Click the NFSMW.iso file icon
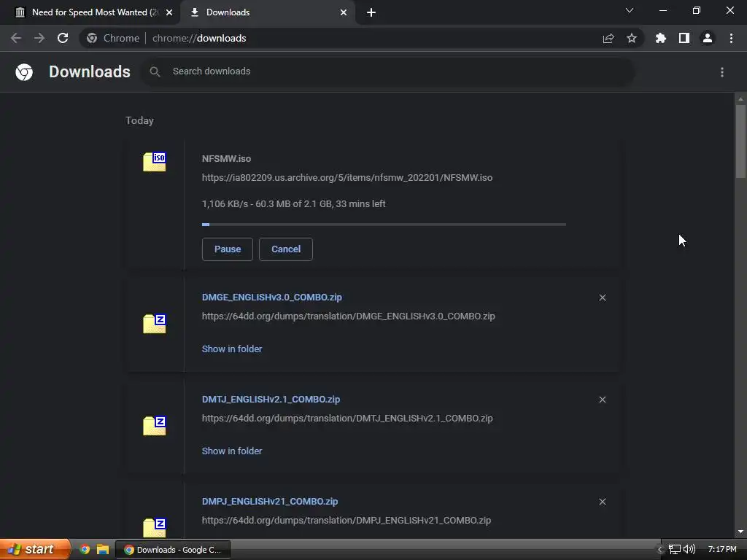 pos(155,162)
